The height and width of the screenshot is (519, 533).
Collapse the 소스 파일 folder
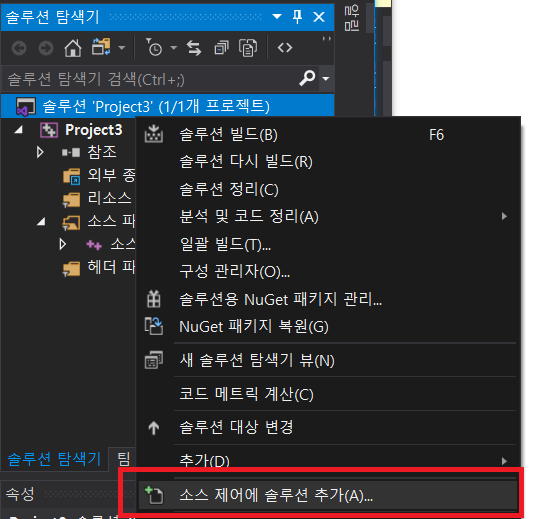click(x=41, y=222)
